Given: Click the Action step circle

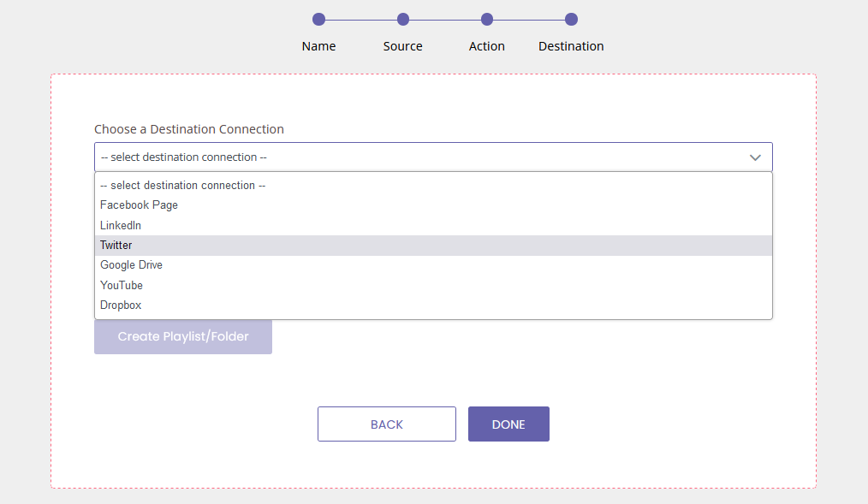Looking at the screenshot, I should click(x=487, y=20).
